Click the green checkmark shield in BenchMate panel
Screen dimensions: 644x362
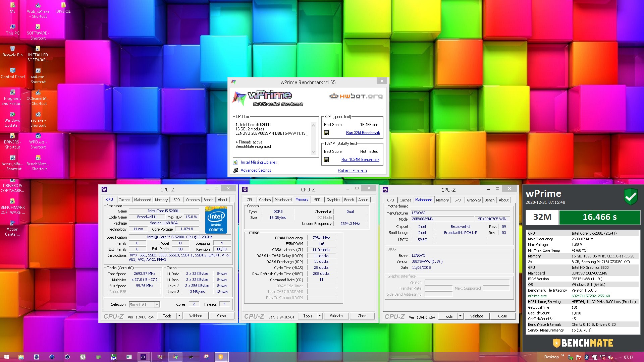click(631, 197)
